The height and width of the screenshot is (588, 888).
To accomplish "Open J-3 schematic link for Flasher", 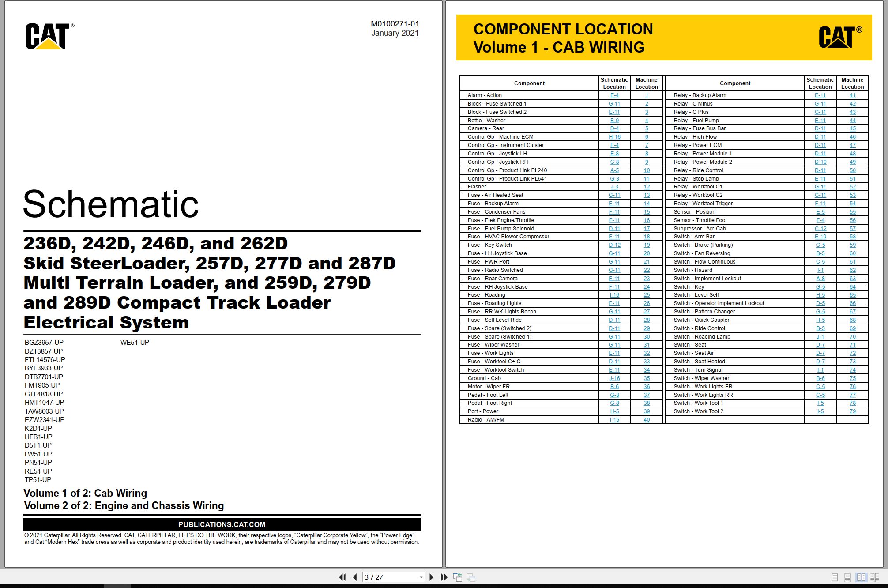I will (614, 187).
